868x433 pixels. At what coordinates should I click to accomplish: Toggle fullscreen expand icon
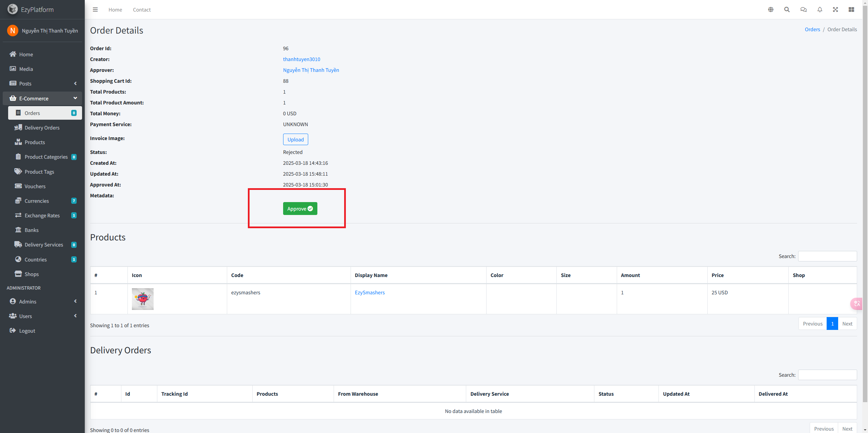[x=835, y=9]
